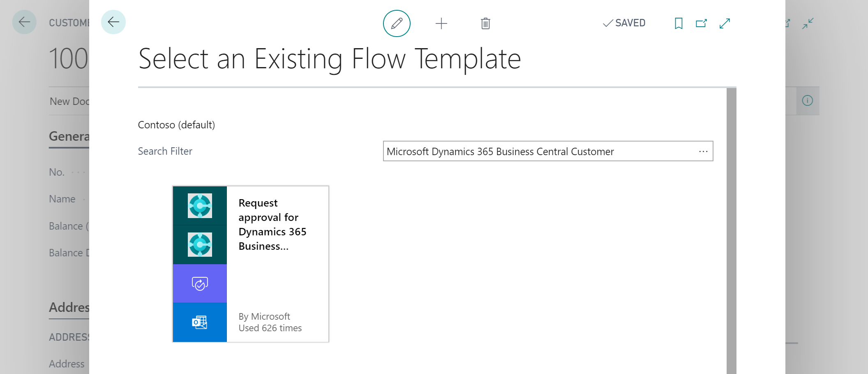Image resolution: width=868 pixels, height=374 pixels.
Task: Click the General section heading on the Customer card
Action: coord(69,136)
